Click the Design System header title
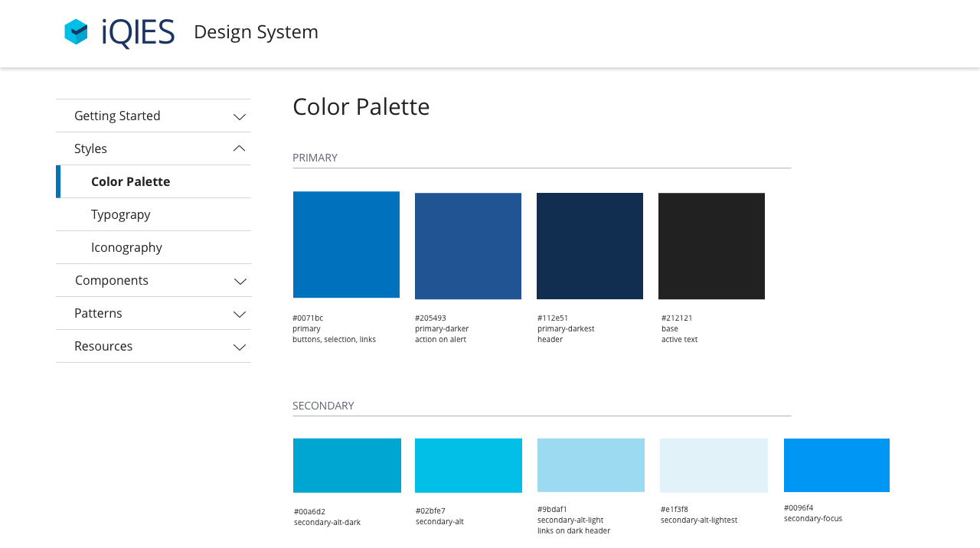 [x=256, y=32]
